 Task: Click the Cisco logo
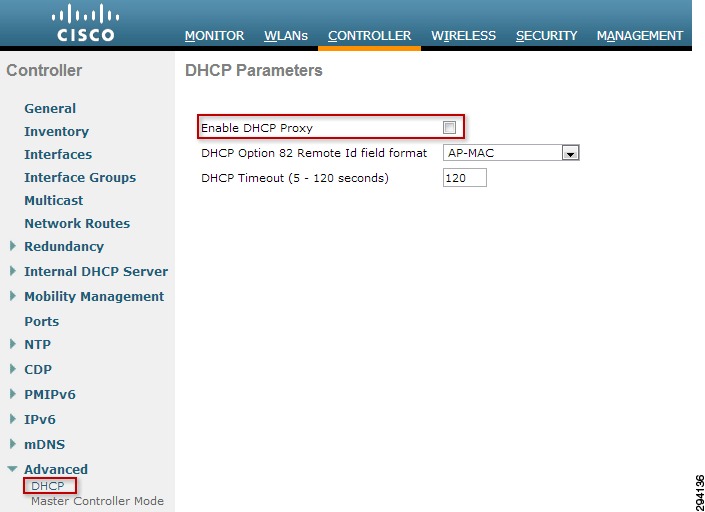tap(85, 22)
